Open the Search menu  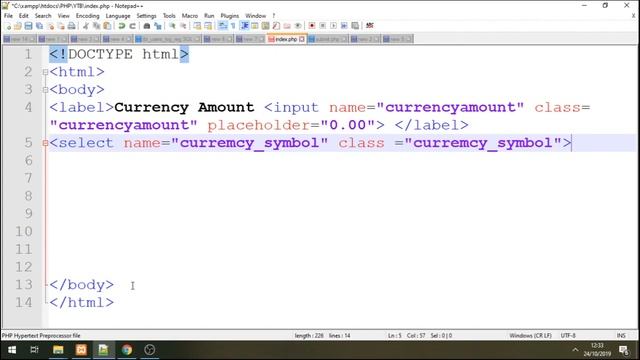(x=43, y=16)
